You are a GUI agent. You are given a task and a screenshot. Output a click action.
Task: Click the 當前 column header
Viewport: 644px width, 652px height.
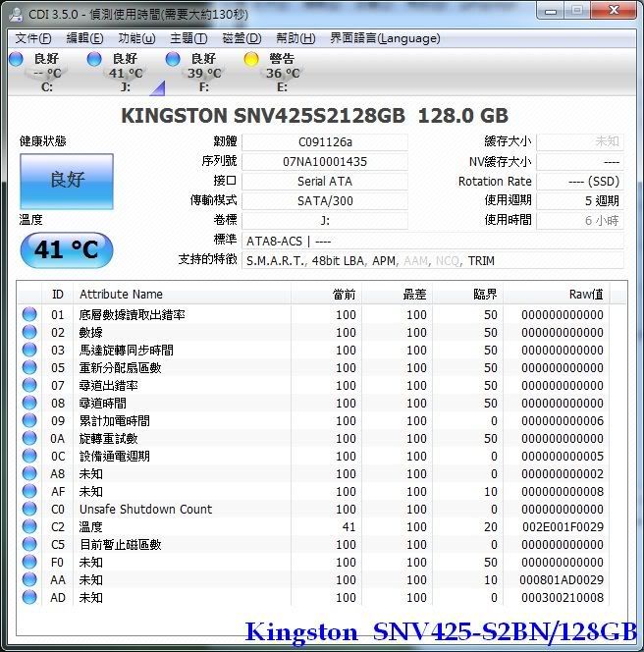tap(326, 294)
